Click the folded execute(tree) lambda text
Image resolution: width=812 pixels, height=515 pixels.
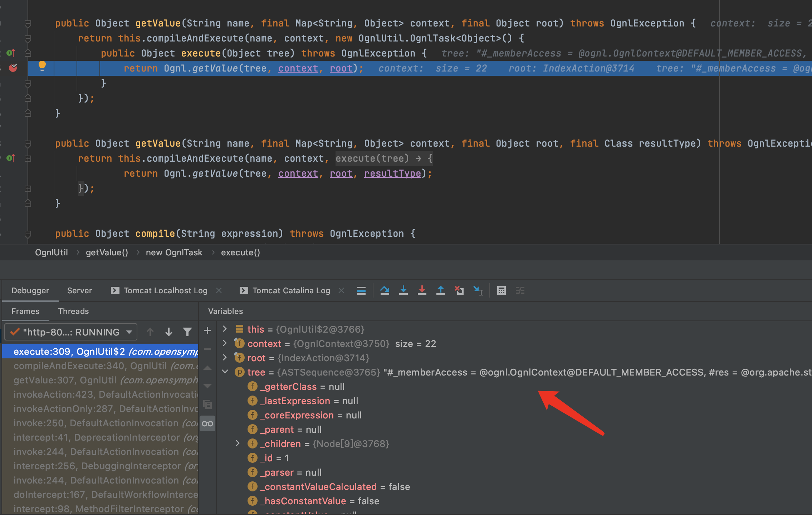(x=384, y=158)
